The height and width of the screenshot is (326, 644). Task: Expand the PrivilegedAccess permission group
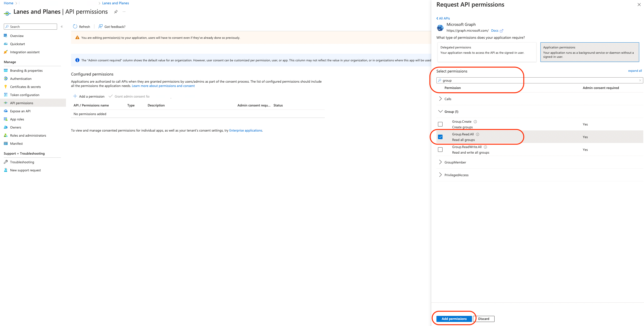[440, 175]
